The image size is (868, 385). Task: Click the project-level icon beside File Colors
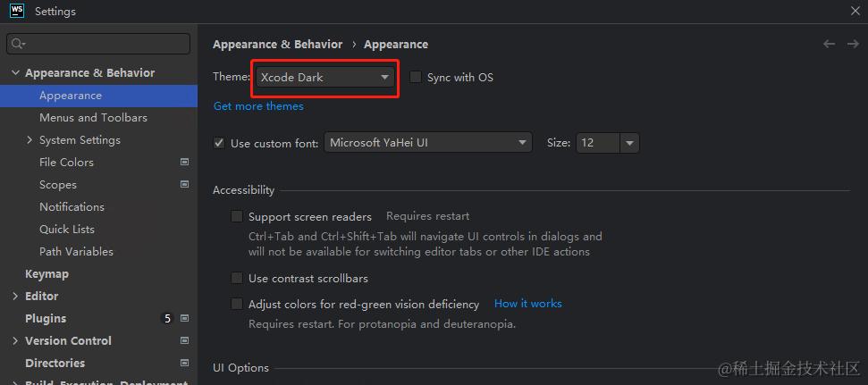(185, 162)
